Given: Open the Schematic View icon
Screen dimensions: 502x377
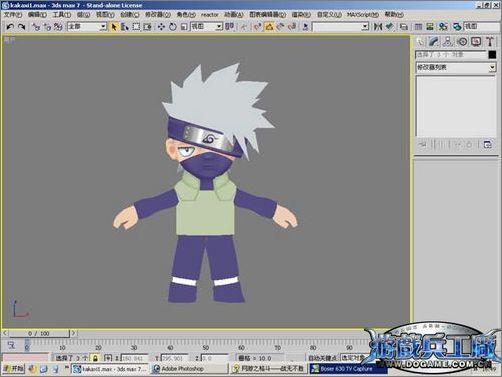Looking at the screenshot, I should click(x=430, y=27).
